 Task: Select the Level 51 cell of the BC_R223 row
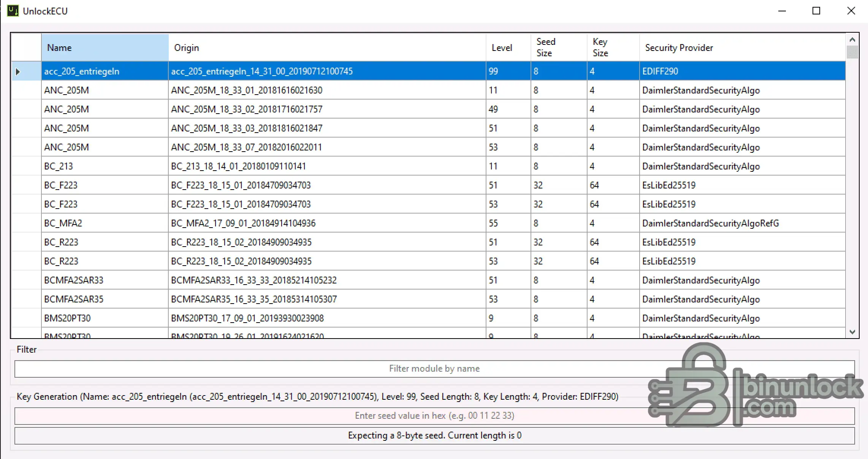point(508,242)
